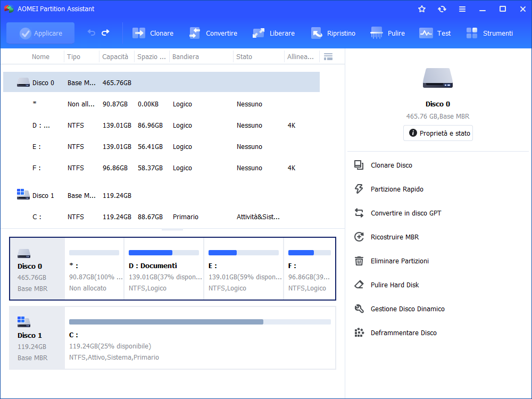The image size is (532, 399).
Task: Select the Disco 1 row in list
Action: pyautogui.click(x=162, y=195)
